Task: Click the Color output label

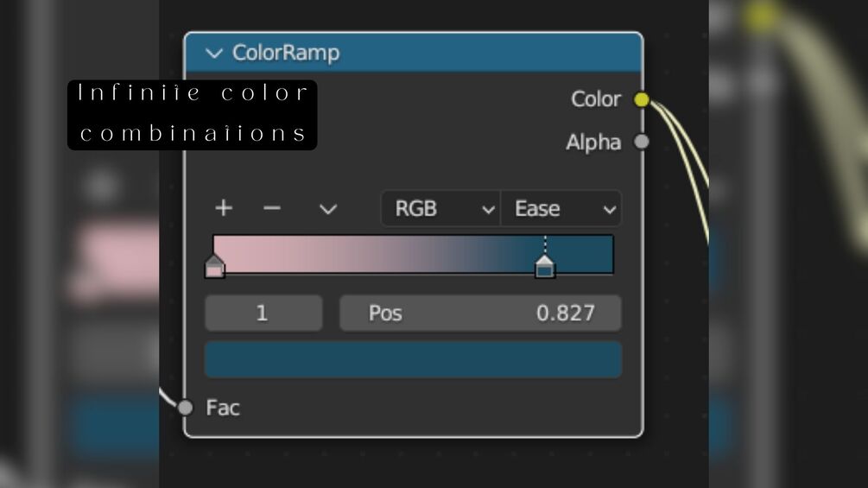Action: pos(595,99)
